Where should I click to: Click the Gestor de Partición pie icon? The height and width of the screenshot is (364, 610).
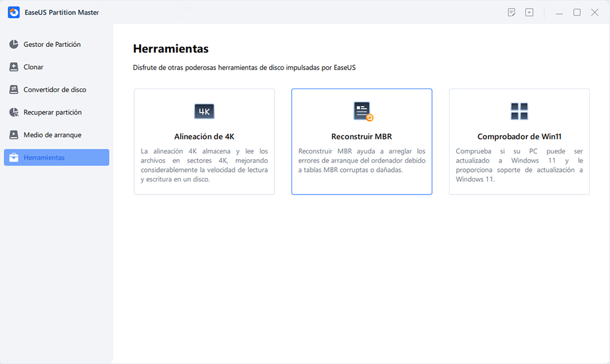pos(13,45)
